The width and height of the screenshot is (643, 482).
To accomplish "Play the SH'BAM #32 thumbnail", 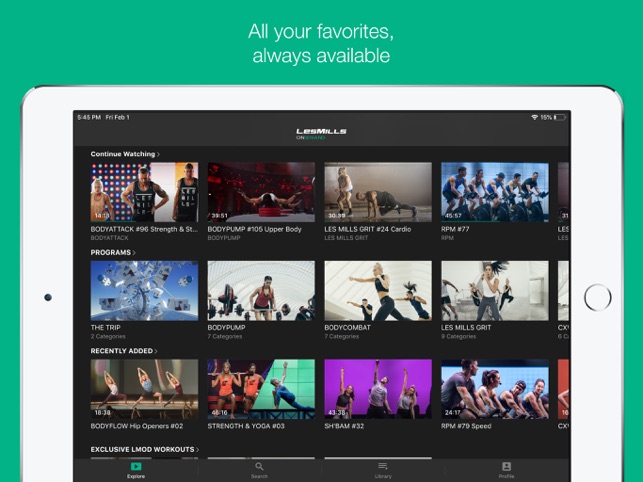I will point(378,389).
